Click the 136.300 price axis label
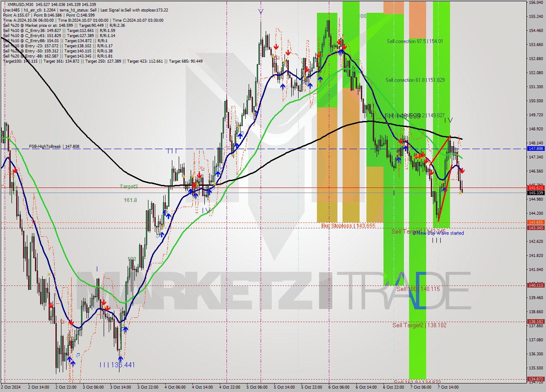This screenshot has width=546, height=392. click(536, 354)
